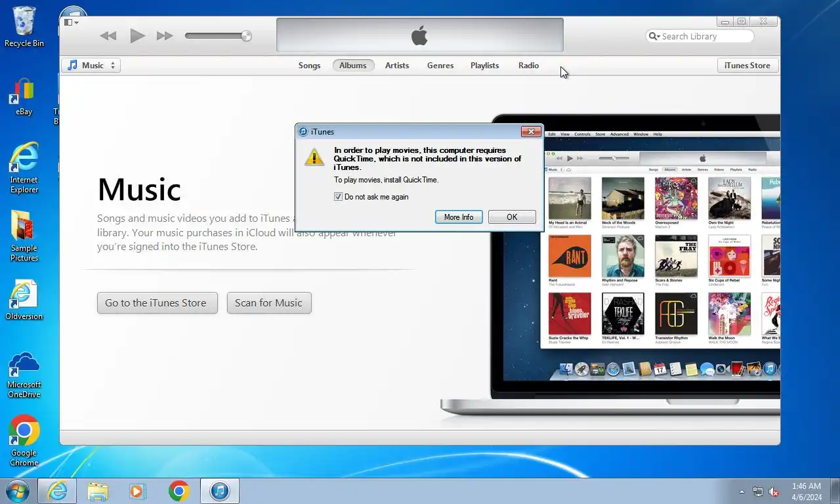Click the Scan for Music button
This screenshot has height=504, width=840.
[x=268, y=303]
